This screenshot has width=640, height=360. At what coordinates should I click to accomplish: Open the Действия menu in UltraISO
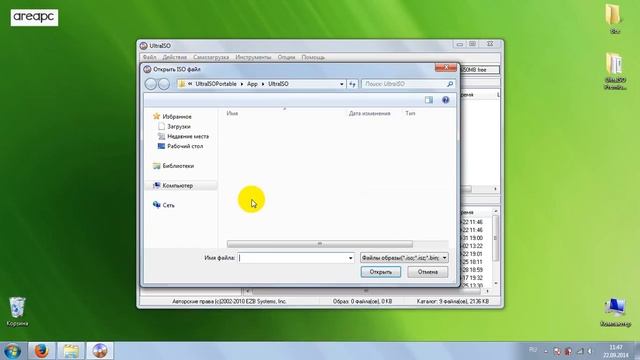[174, 57]
